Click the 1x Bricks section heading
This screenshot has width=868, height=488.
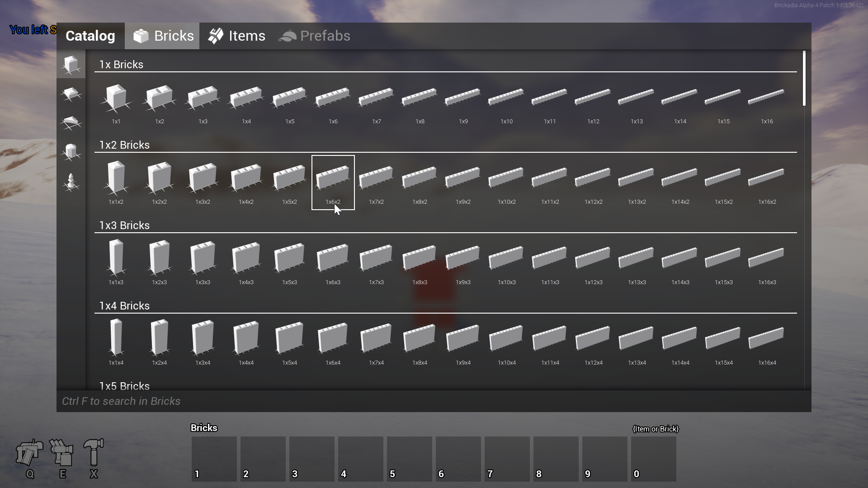tap(121, 65)
